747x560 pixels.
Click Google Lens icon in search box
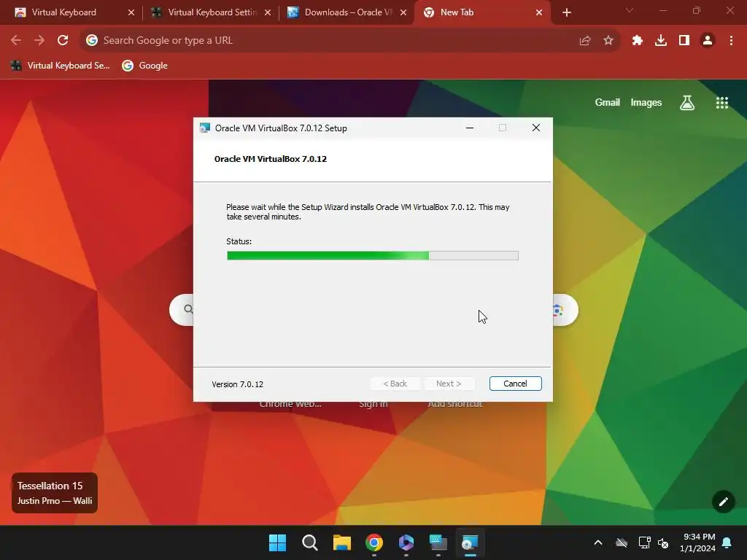point(558,311)
